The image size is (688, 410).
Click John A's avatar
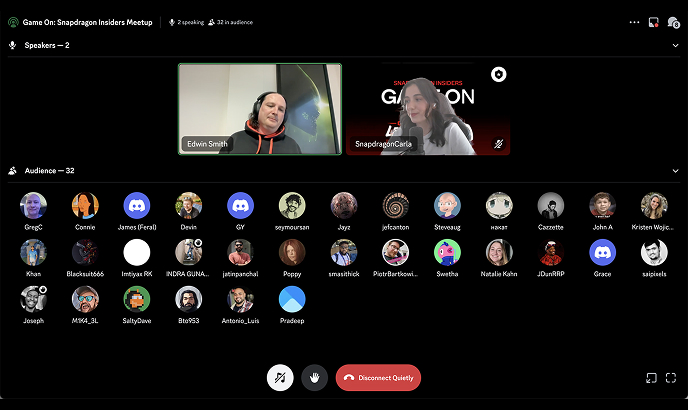pyautogui.click(x=602, y=205)
